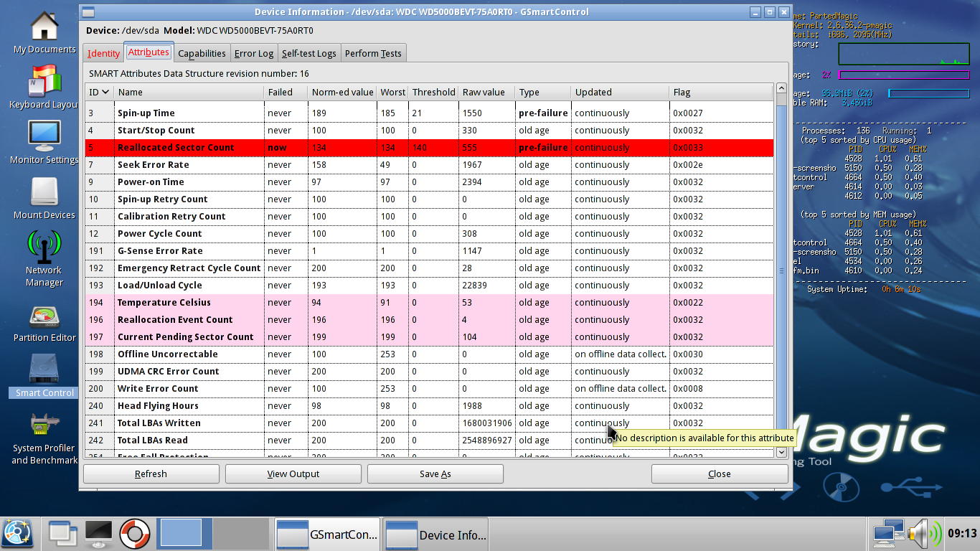Select the Emergency Retract Cycle Count attribute
The image size is (980, 551).
(x=429, y=268)
